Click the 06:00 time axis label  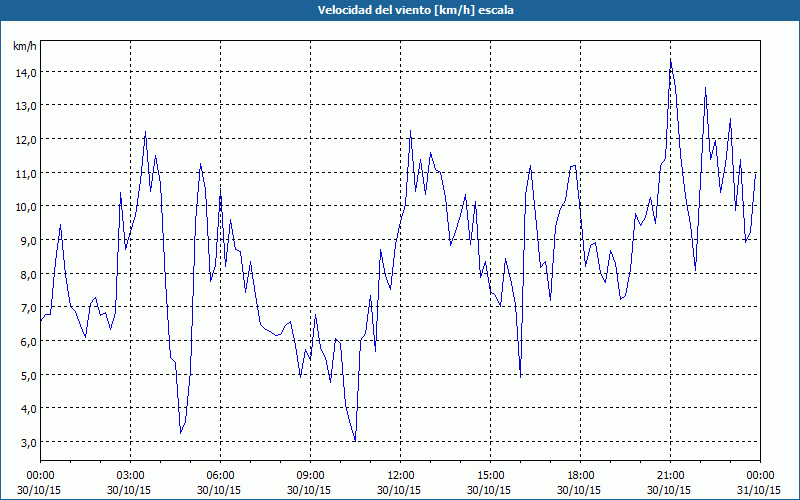click(220, 476)
